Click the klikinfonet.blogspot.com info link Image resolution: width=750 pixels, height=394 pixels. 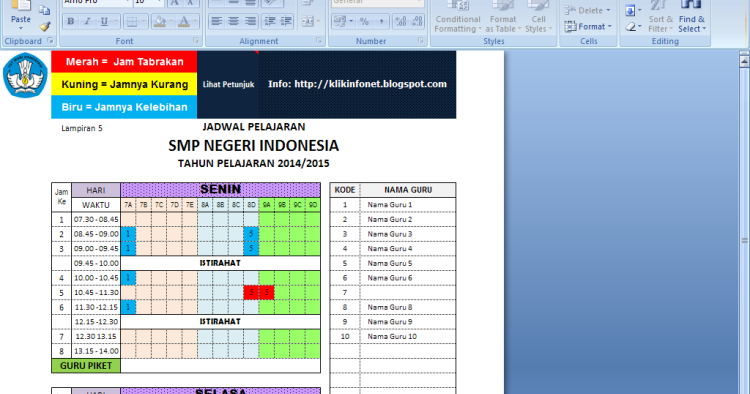(x=357, y=84)
